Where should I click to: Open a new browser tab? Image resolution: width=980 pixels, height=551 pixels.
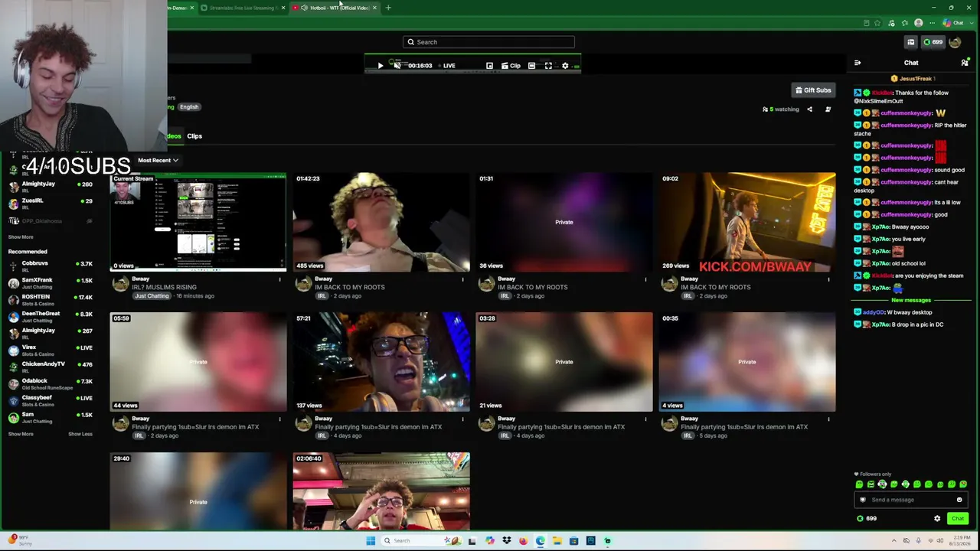coord(388,8)
